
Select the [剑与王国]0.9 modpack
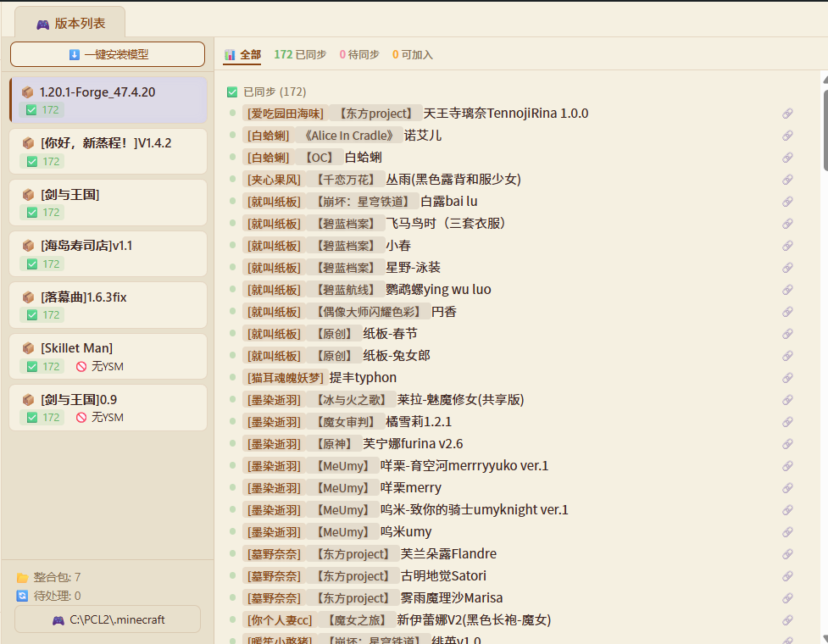click(108, 407)
